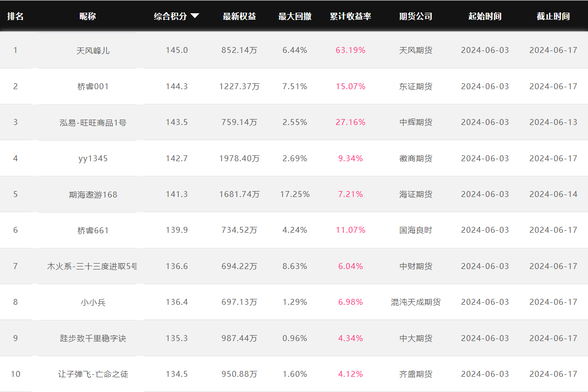Click the 134.5 score cell
The image size is (588, 392).
pyautogui.click(x=176, y=374)
